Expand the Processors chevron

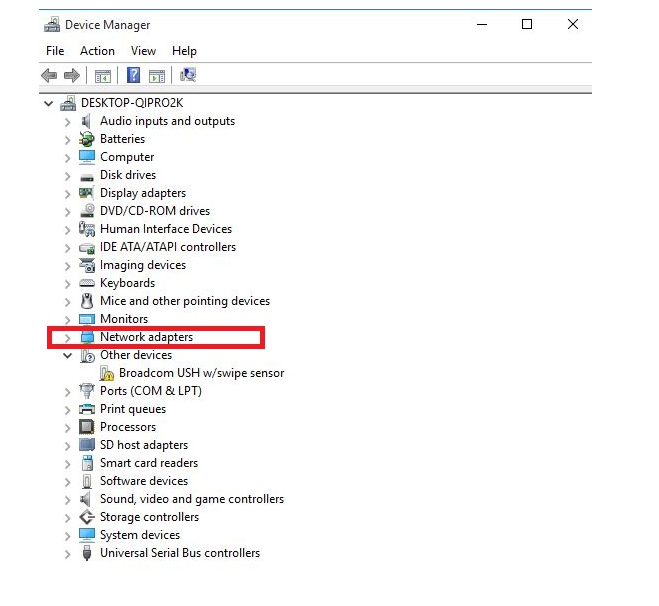[x=68, y=428]
